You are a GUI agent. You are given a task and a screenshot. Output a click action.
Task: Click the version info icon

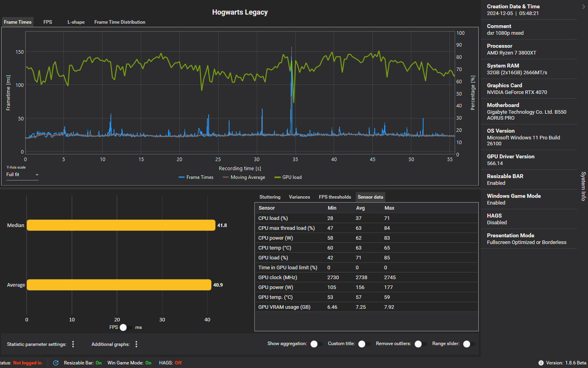point(541,363)
